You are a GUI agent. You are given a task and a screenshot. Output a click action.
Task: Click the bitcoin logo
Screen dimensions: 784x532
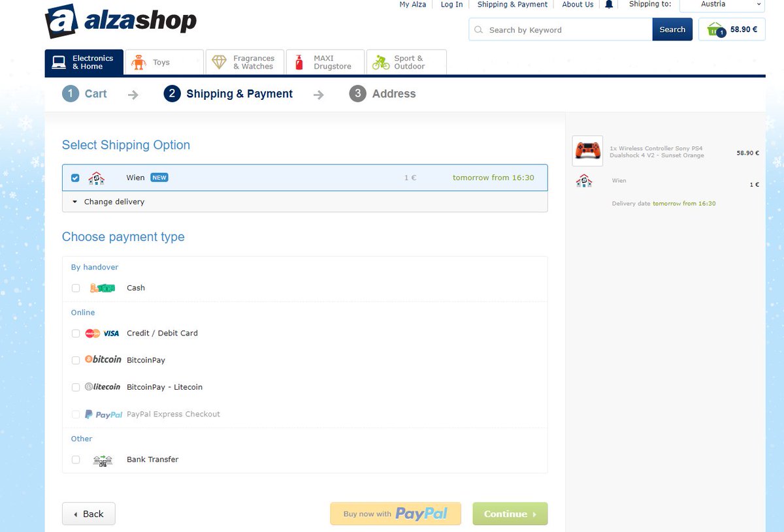pyautogui.click(x=103, y=360)
